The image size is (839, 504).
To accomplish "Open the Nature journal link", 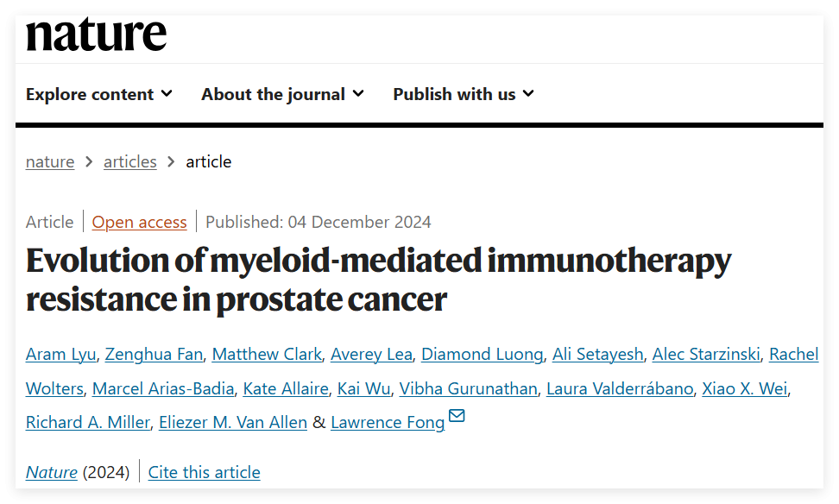I will [x=52, y=472].
